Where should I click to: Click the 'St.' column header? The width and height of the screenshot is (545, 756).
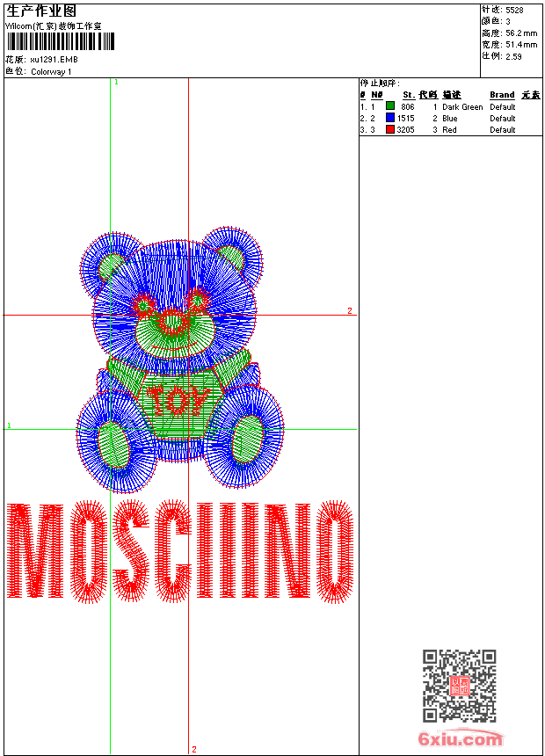pos(409,95)
